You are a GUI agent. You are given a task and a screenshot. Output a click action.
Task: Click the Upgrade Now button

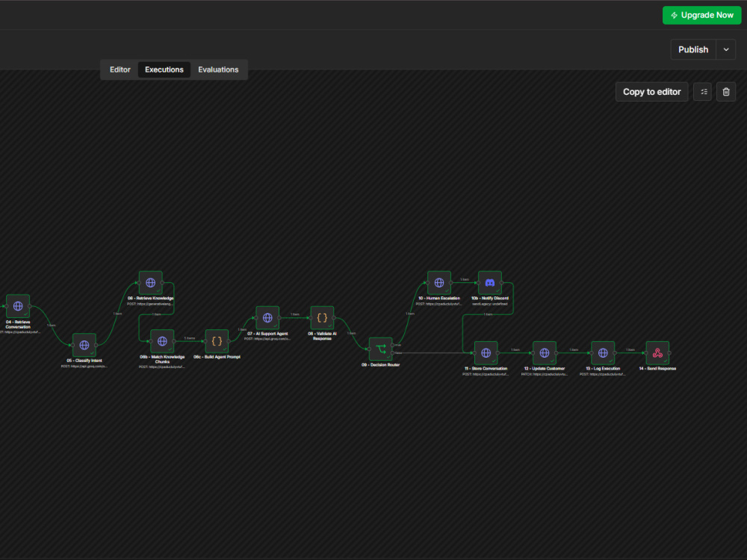pos(701,15)
